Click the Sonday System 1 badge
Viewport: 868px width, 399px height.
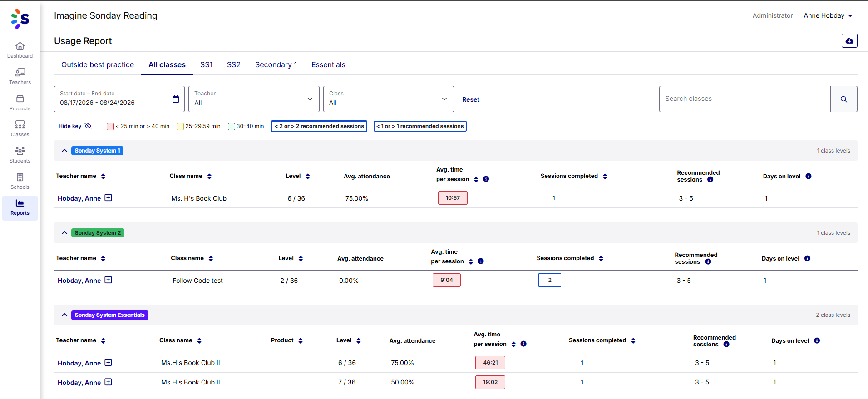(x=97, y=151)
